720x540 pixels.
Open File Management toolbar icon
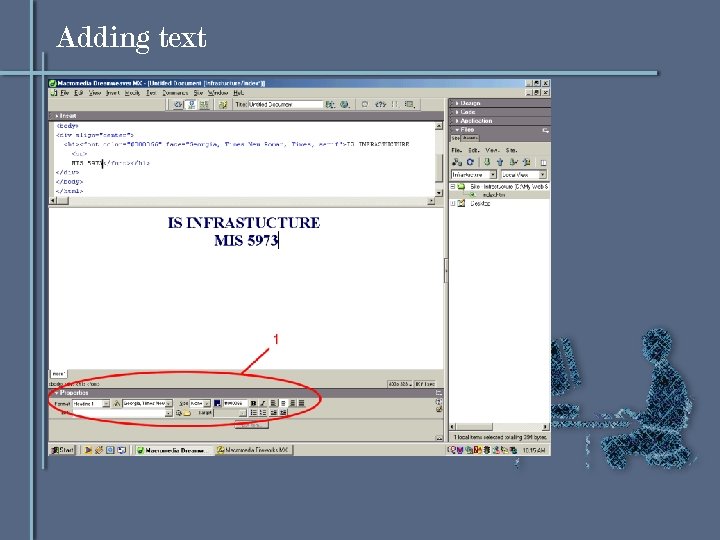point(330,105)
